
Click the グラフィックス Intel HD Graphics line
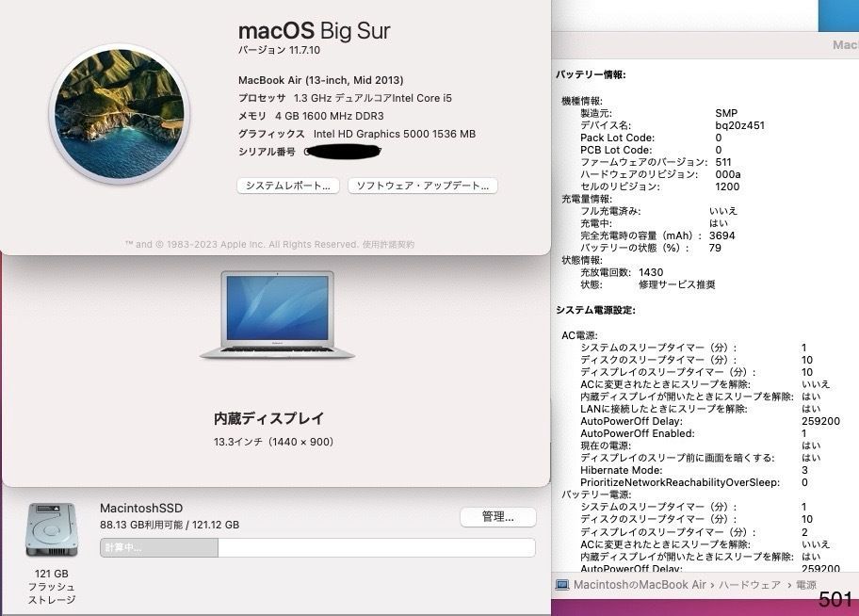click(357, 134)
